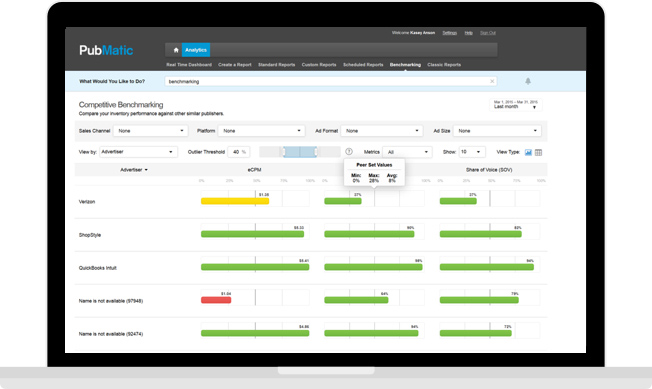Open the Platform dropdown
Viewport: 652px width, 389px height.
(x=262, y=131)
